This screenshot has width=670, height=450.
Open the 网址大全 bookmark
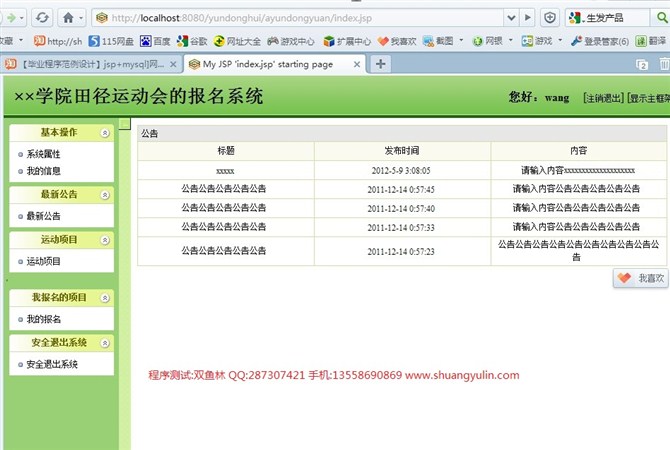click(x=237, y=41)
